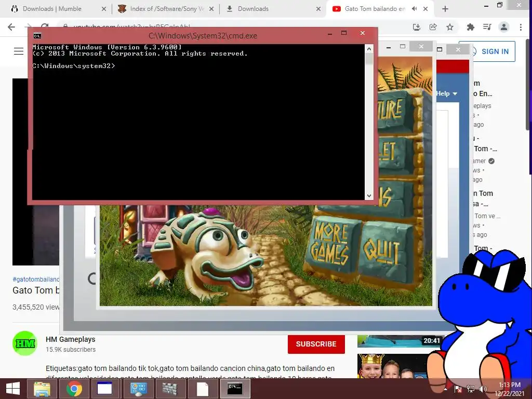The width and height of the screenshot is (532, 399).
Task: Switch to the Downloads | Mumble tab
Action: click(58, 9)
